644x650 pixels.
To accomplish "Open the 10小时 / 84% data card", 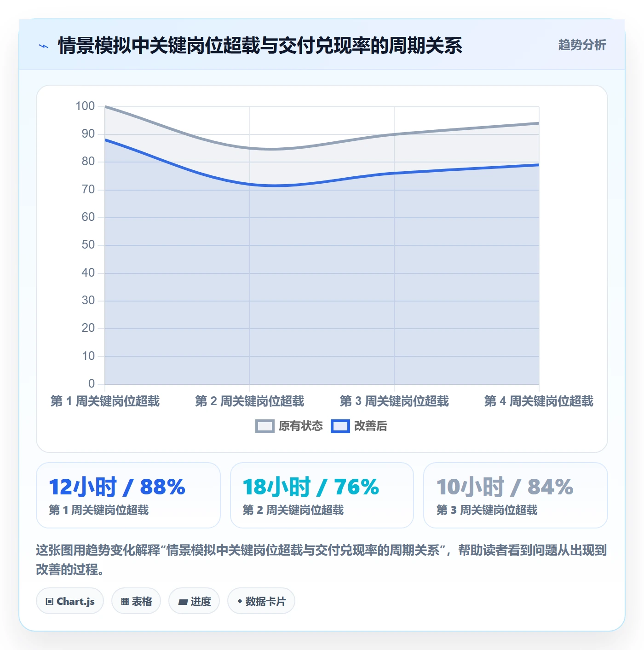I will (516, 495).
